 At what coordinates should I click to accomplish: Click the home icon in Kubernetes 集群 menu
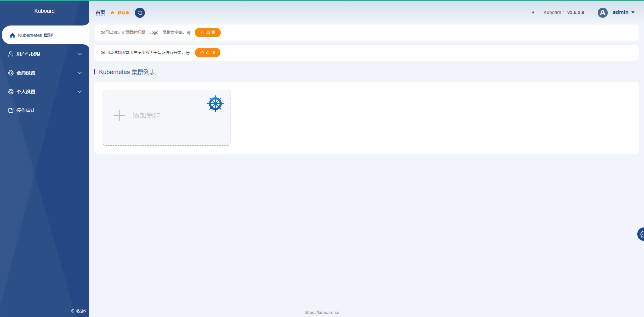click(x=12, y=35)
